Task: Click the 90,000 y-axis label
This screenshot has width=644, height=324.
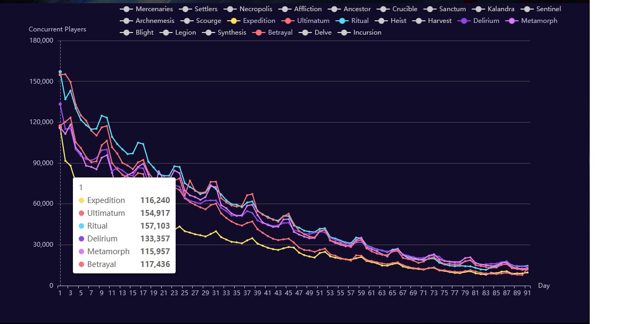Action: coord(43,163)
